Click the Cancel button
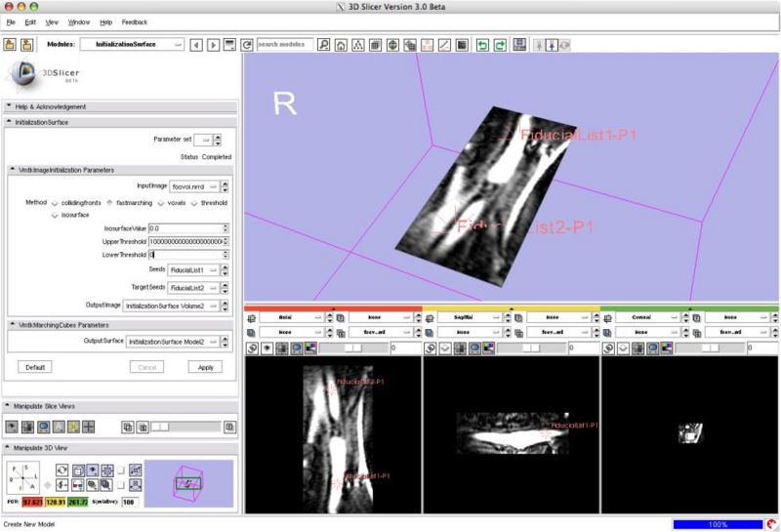This screenshot has width=781, height=532. (x=147, y=368)
